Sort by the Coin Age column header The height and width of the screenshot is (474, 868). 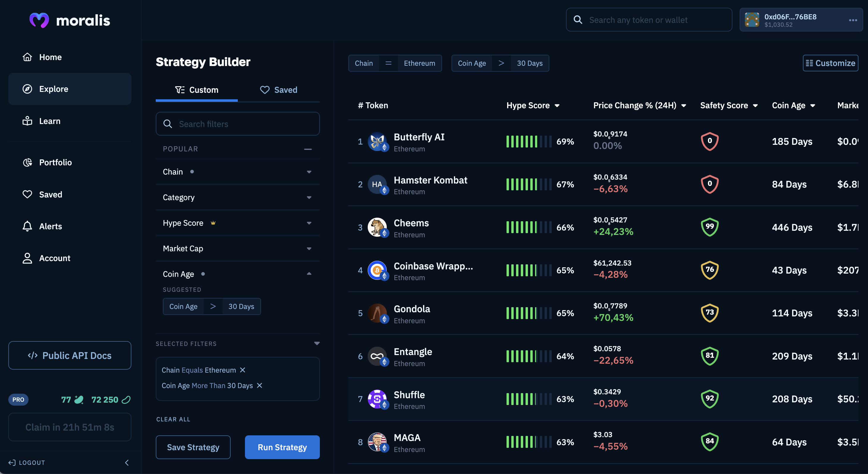coord(793,106)
